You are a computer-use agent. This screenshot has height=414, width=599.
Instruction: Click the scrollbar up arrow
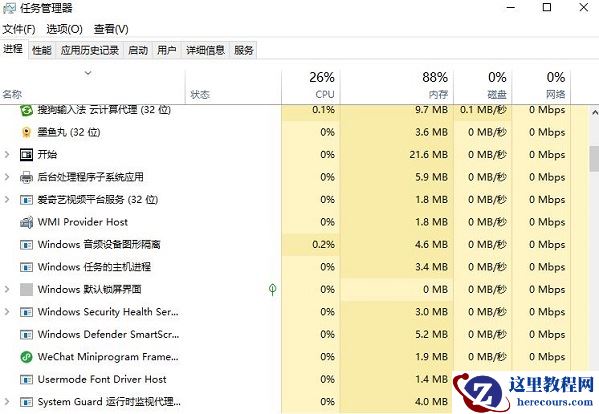(594, 112)
